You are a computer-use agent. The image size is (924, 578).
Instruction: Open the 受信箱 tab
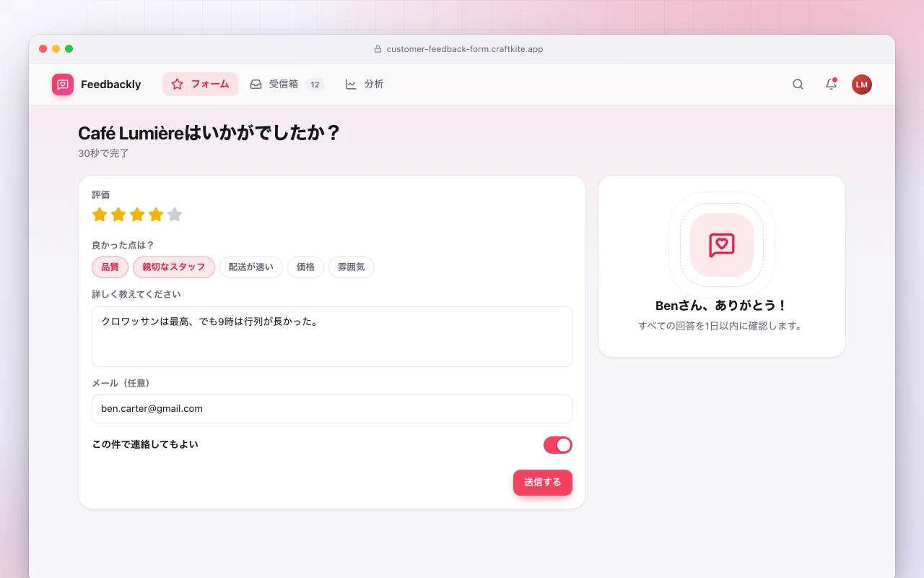pyautogui.click(x=287, y=85)
